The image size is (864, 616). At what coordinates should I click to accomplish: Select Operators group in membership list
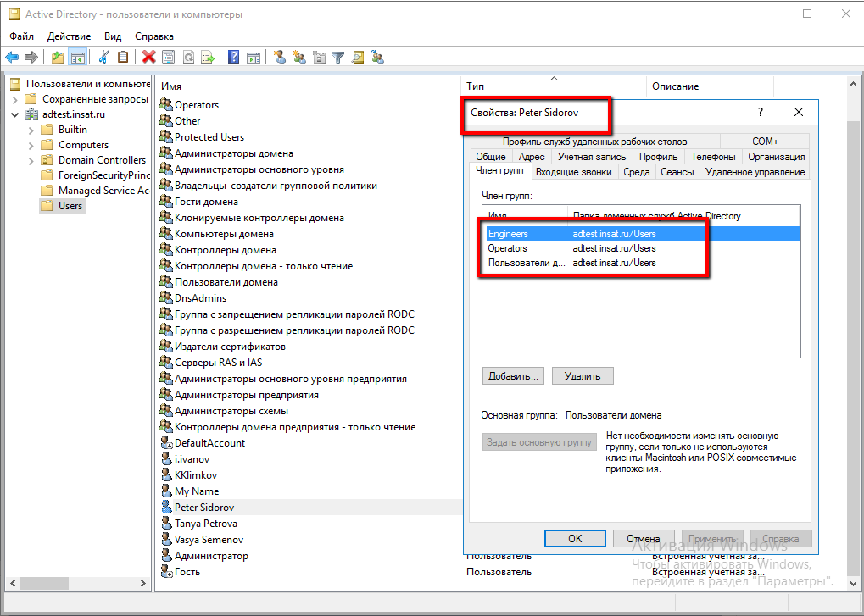[x=508, y=248]
